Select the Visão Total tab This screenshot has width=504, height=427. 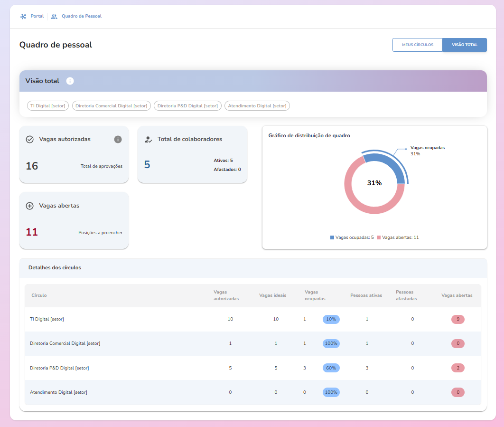click(465, 45)
